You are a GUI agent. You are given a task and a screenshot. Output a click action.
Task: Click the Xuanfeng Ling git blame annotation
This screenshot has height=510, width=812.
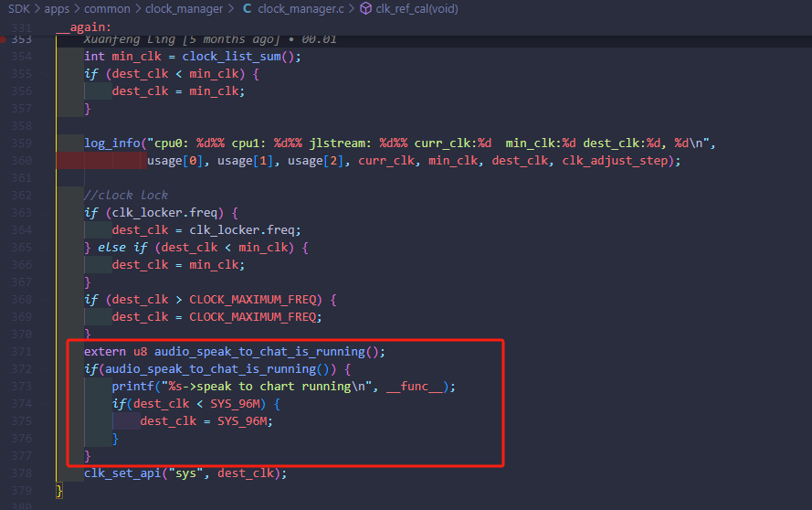[210, 39]
